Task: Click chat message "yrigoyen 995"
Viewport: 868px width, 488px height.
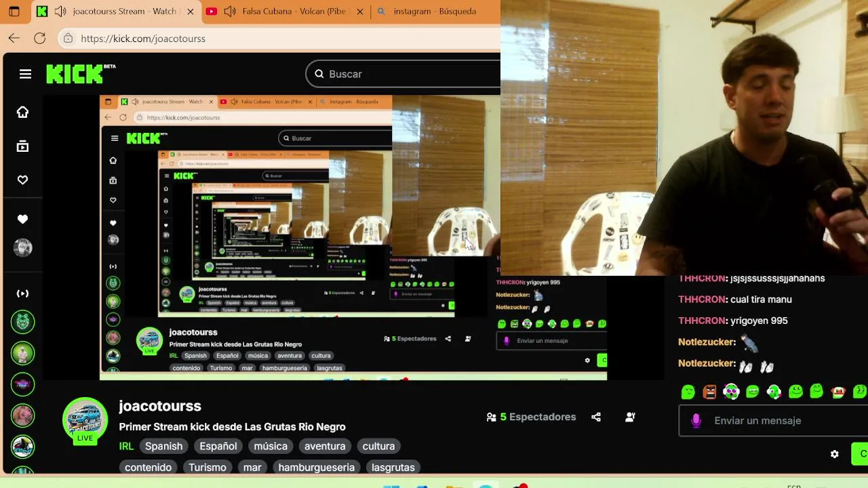Action: [759, 321]
